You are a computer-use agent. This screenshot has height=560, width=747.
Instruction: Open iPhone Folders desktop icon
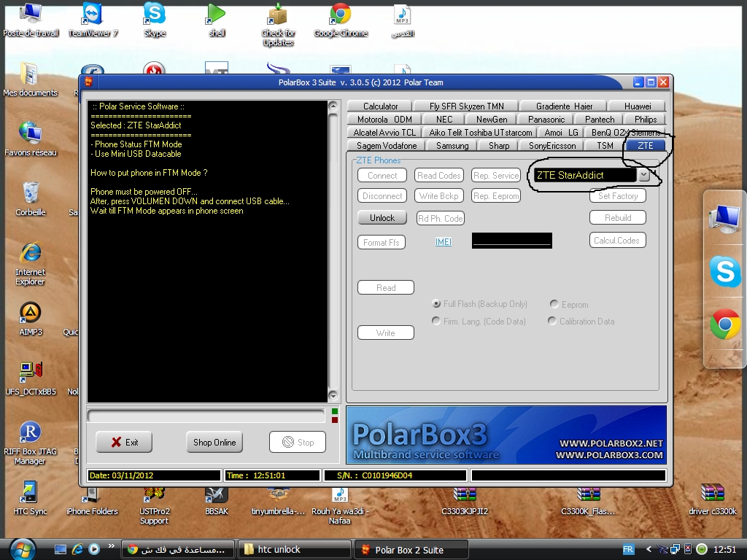pos(92,502)
